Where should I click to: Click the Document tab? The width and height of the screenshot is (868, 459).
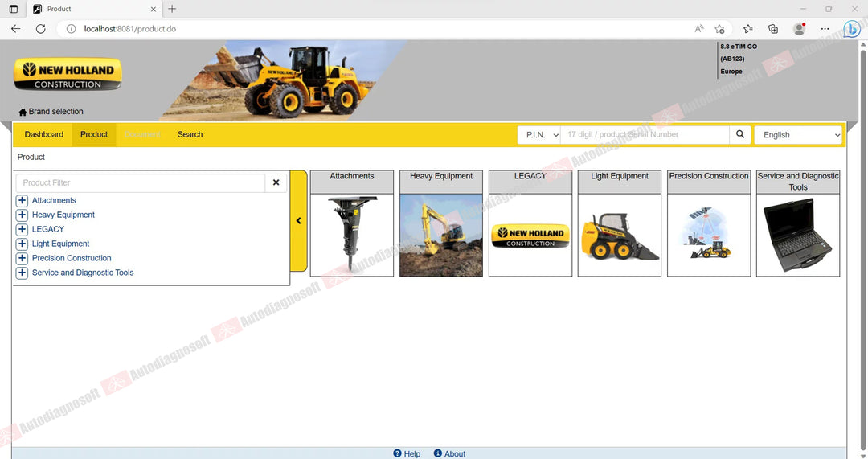(x=142, y=134)
